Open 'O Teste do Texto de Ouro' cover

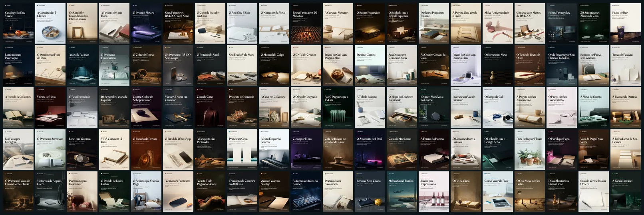pyautogui.click(x=529, y=66)
